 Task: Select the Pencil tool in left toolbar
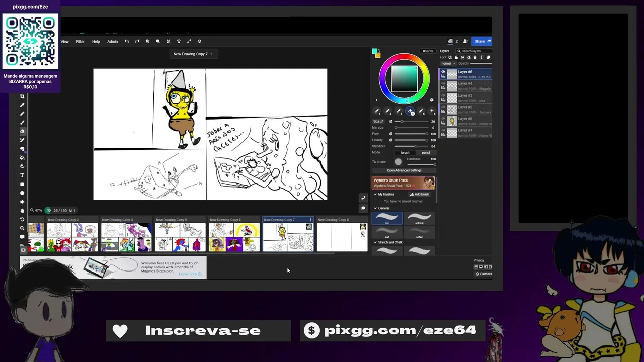pos(22,114)
